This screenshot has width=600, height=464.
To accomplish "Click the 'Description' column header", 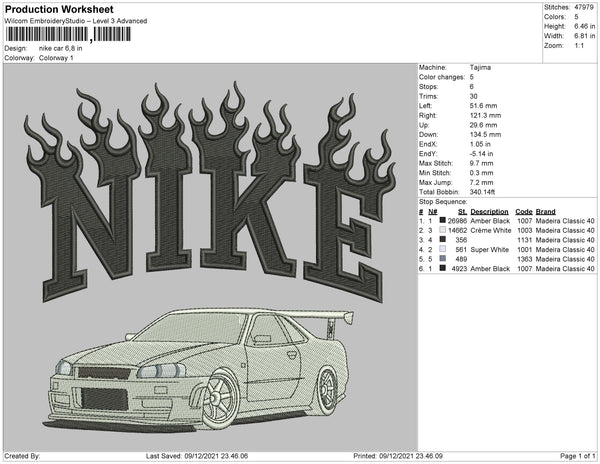I will [489, 212].
